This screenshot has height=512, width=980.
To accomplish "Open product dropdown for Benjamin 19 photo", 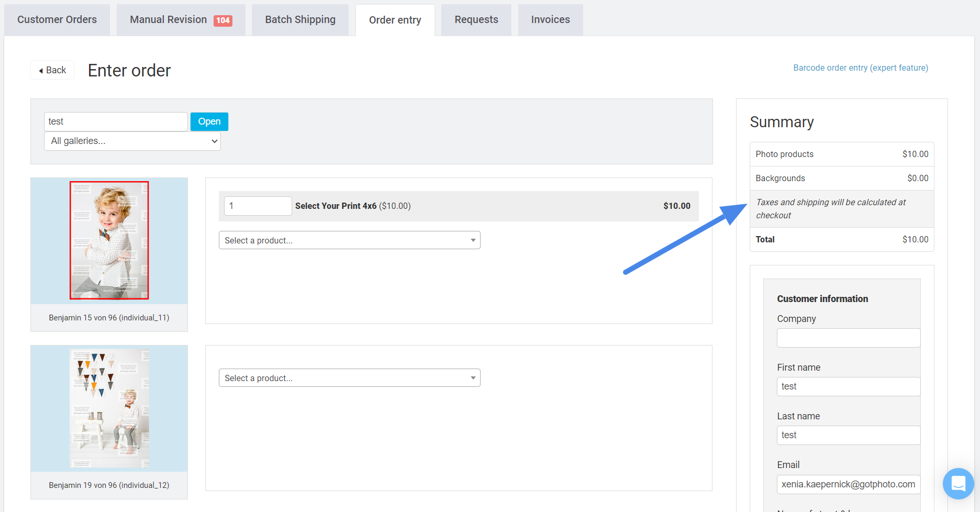I will click(x=350, y=378).
